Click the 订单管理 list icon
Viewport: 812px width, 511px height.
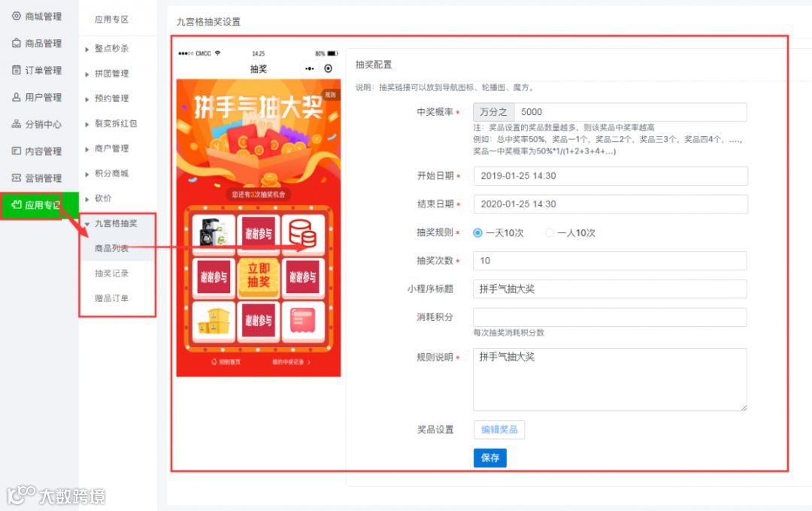17,70
